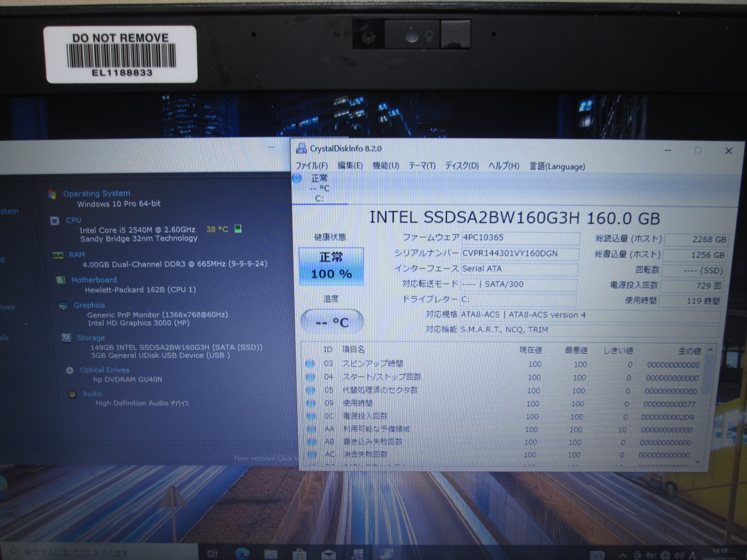
Task: Open the ファイル(F) menu
Action: [311, 166]
